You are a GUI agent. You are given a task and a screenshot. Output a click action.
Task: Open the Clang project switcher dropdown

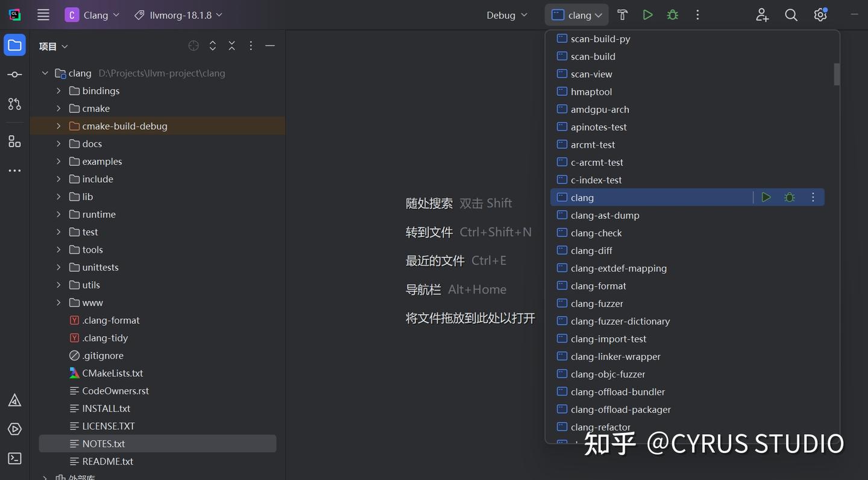(92, 14)
